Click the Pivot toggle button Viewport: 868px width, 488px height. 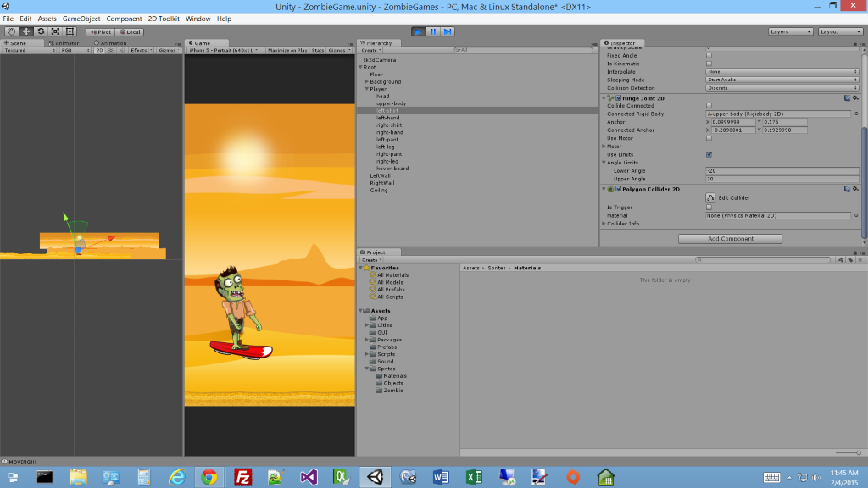tap(101, 32)
